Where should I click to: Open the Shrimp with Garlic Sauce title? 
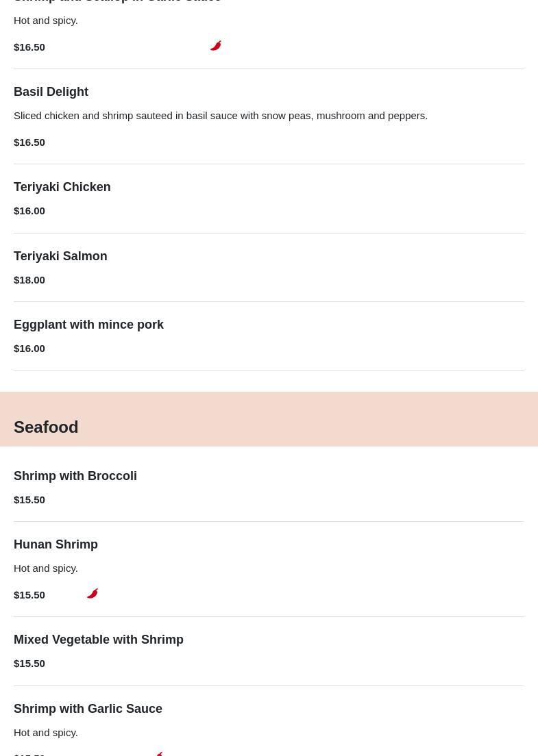tap(88, 709)
